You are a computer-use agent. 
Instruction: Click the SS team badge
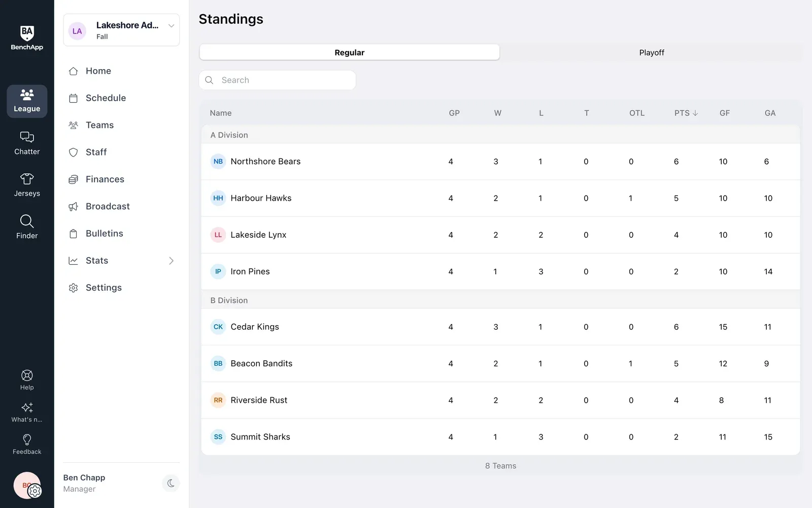(218, 437)
